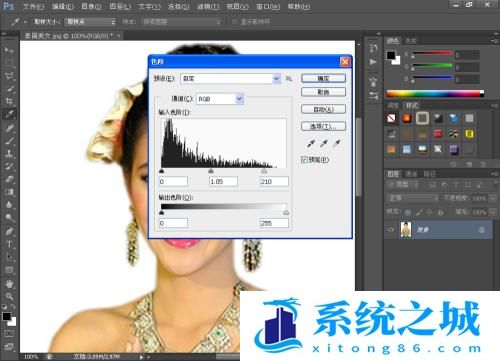Screen dimensions: 500x361
Task: Select the Lasso tool
Action: click(9, 76)
